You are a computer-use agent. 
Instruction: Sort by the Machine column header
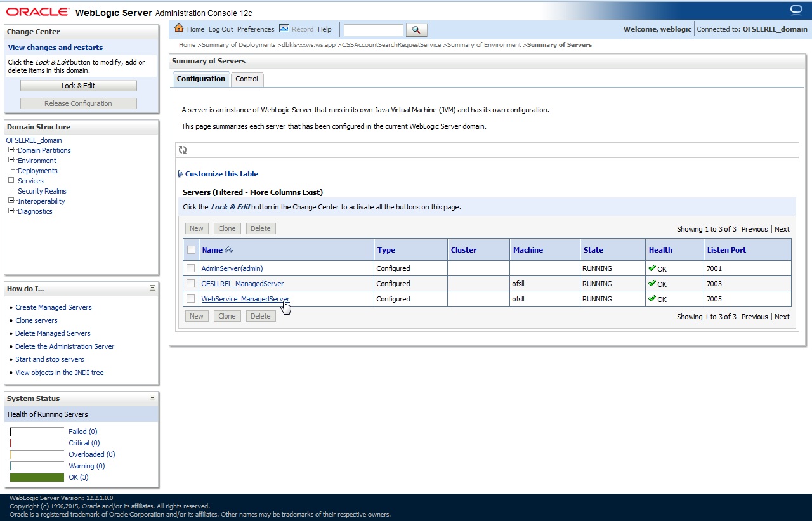[x=528, y=250]
